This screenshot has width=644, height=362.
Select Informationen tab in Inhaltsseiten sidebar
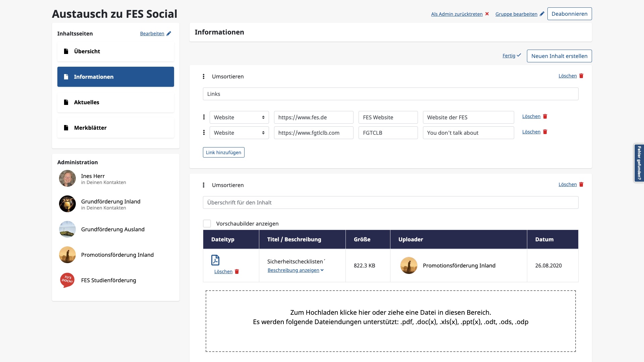(115, 76)
